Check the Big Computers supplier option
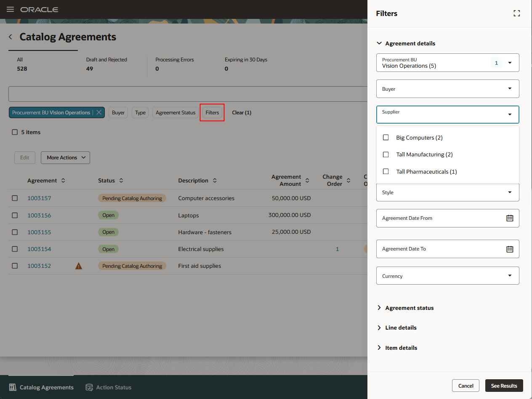 386,137
